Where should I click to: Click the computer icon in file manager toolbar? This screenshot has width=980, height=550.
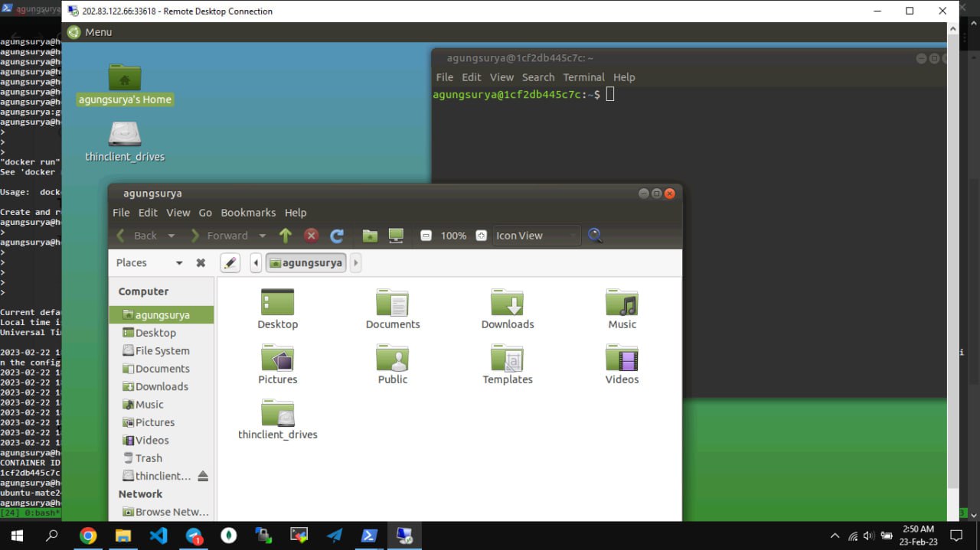point(396,236)
